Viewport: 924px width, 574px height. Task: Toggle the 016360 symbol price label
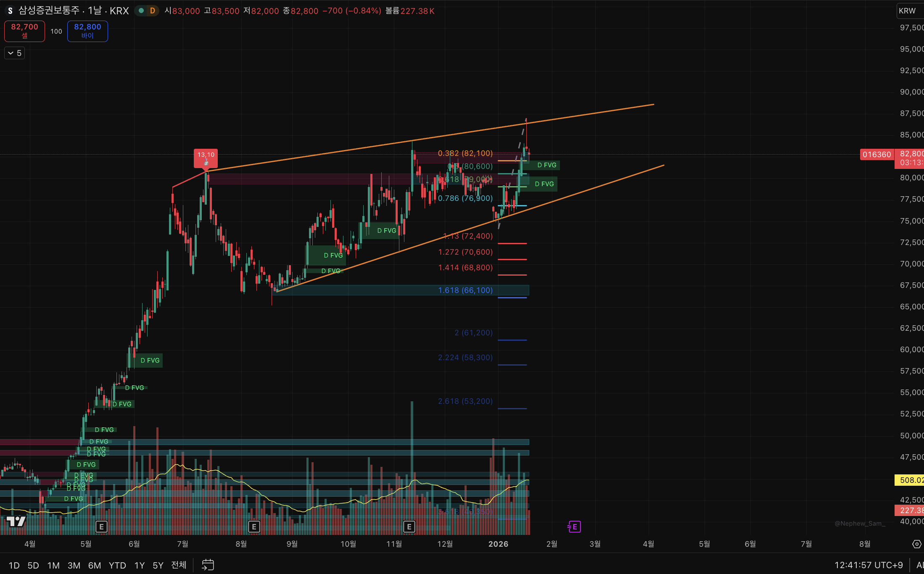(x=876, y=155)
